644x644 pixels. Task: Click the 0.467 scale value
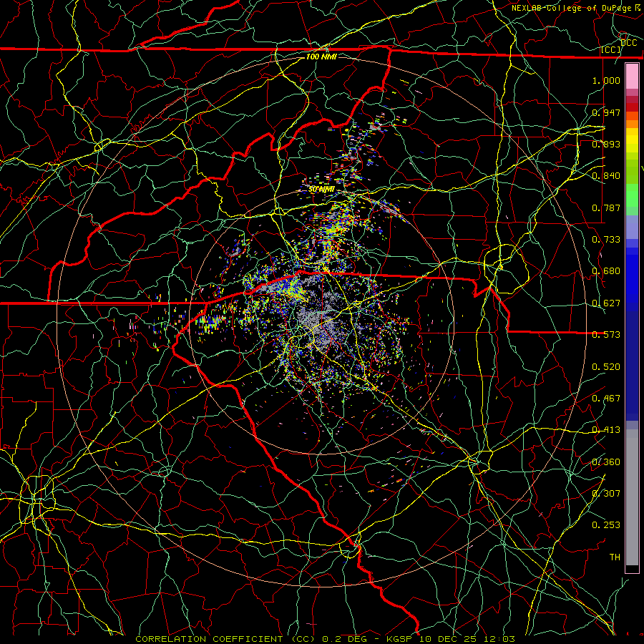606,399
